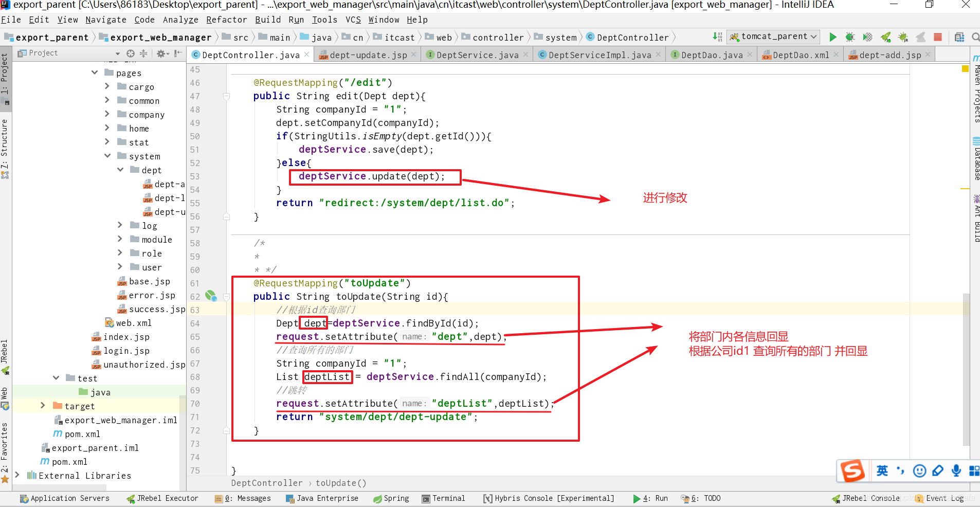Click the editor vertical scrollbar
980x507 pixels.
tap(966, 369)
